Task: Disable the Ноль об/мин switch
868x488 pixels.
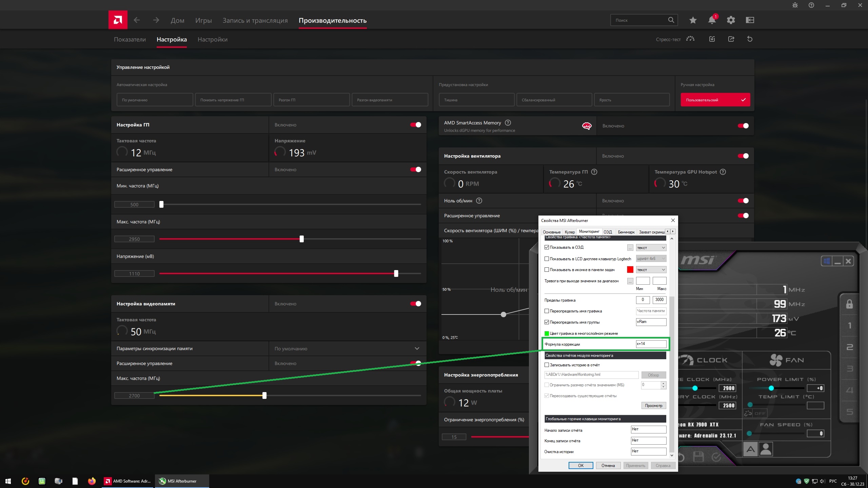Action: point(743,201)
